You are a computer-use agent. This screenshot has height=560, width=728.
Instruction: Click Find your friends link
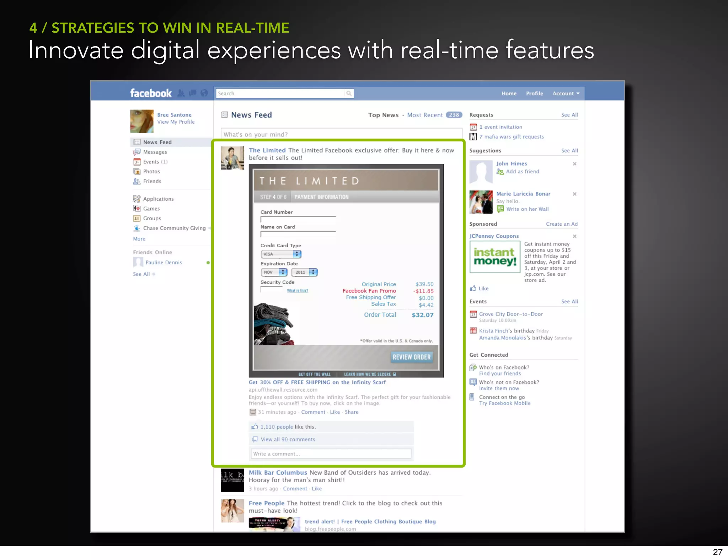coord(500,373)
